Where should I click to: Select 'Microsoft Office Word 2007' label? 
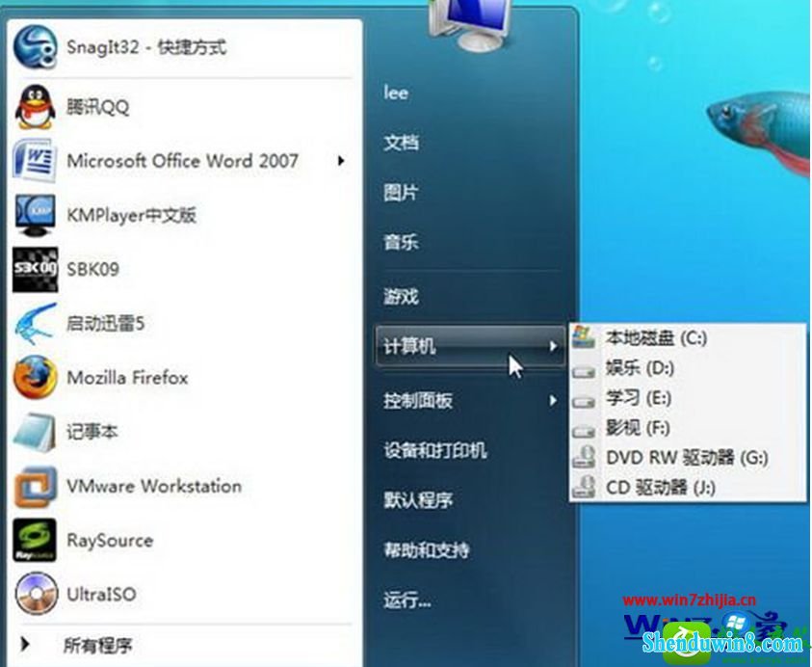(183, 161)
